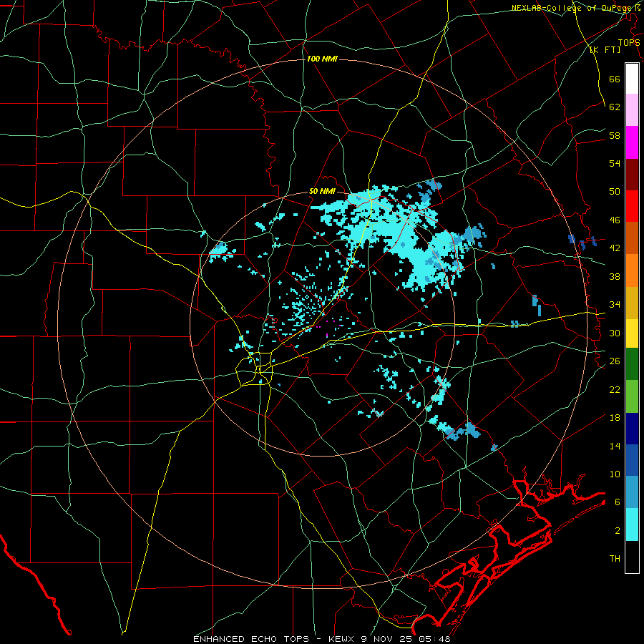Click the 'TOPS' legend title
The image size is (644, 644).
click(x=629, y=42)
